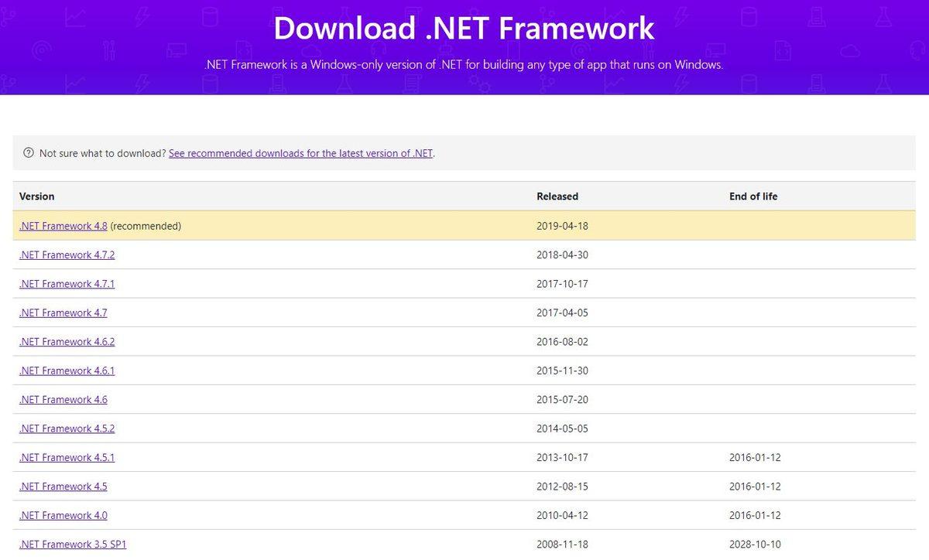Open the .NET Framework 4.5.2 link
The height and width of the screenshot is (560, 929).
coord(67,429)
